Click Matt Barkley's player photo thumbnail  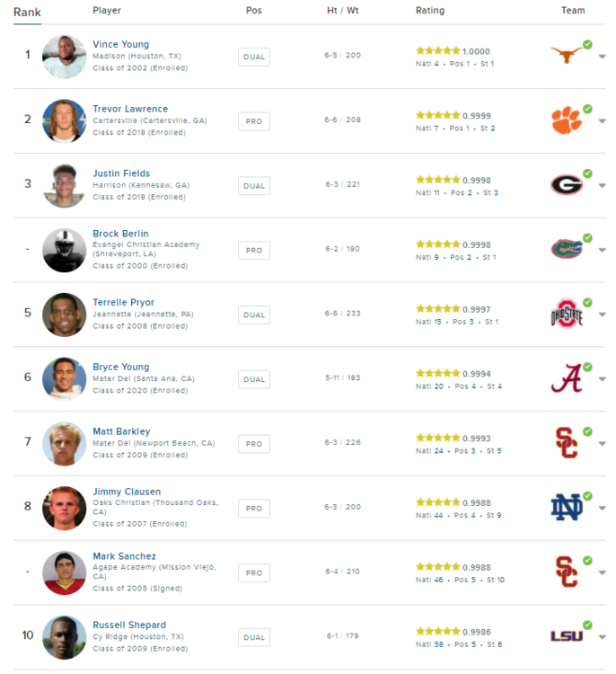click(x=64, y=444)
